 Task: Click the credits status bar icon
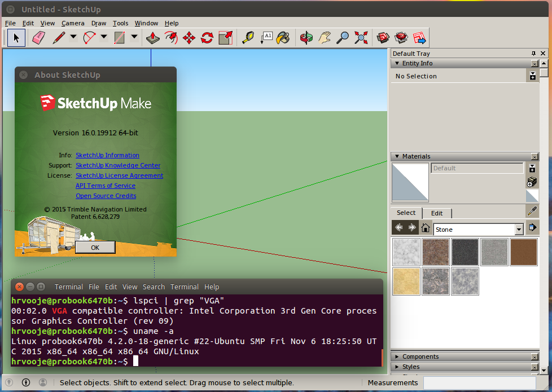coord(26,382)
